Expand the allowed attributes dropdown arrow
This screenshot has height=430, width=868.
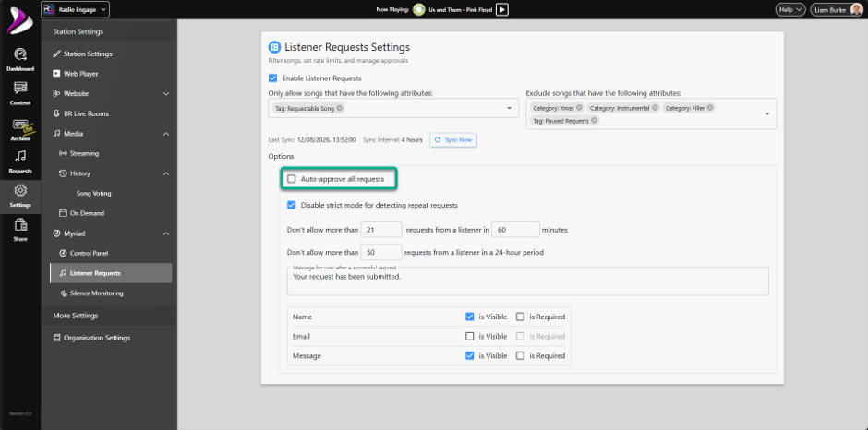coord(510,109)
